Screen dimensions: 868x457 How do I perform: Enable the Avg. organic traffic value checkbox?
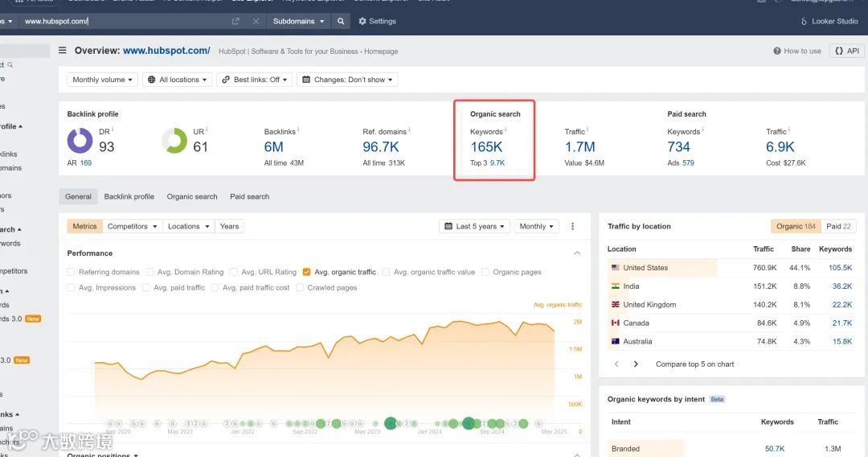tap(386, 272)
